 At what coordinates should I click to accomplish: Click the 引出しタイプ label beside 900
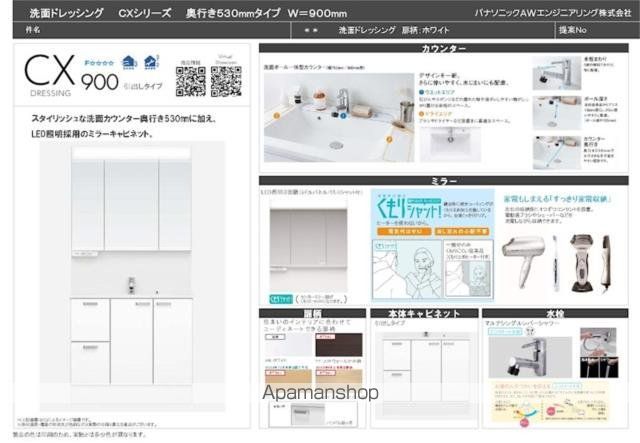click(143, 86)
